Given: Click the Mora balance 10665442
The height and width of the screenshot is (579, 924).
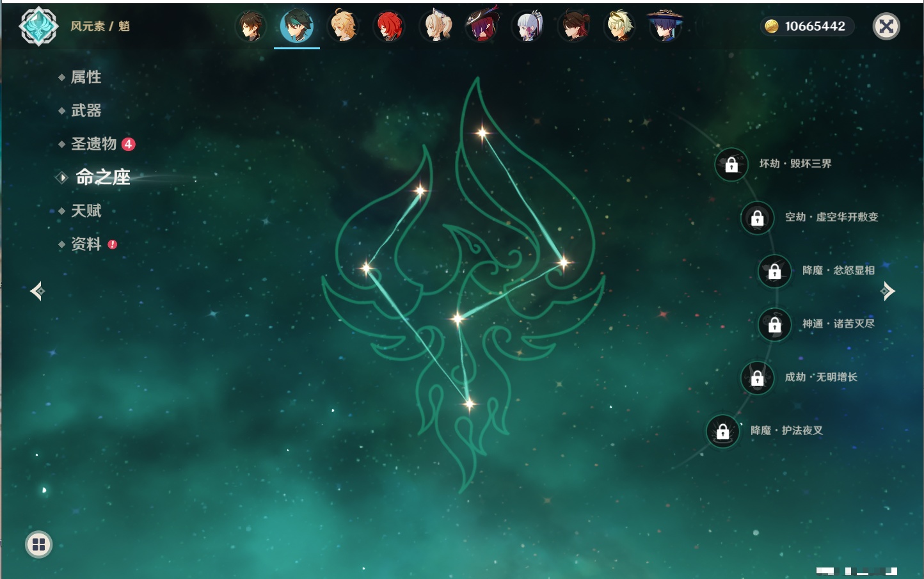Looking at the screenshot, I should coord(807,26).
